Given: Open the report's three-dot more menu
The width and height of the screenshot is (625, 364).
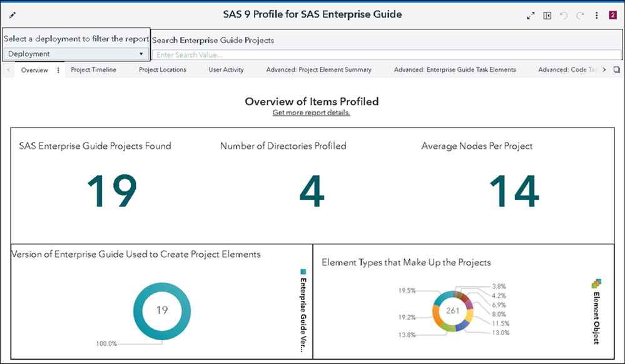Looking at the screenshot, I should tap(597, 16).
